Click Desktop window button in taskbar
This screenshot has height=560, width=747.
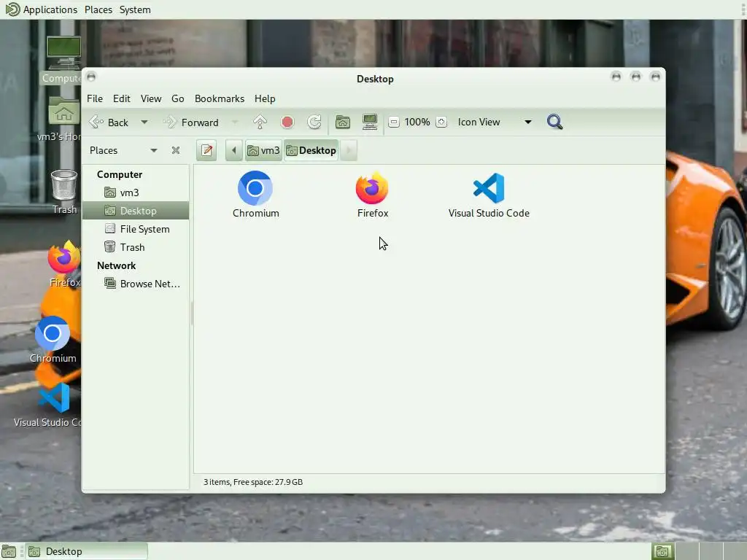86,551
